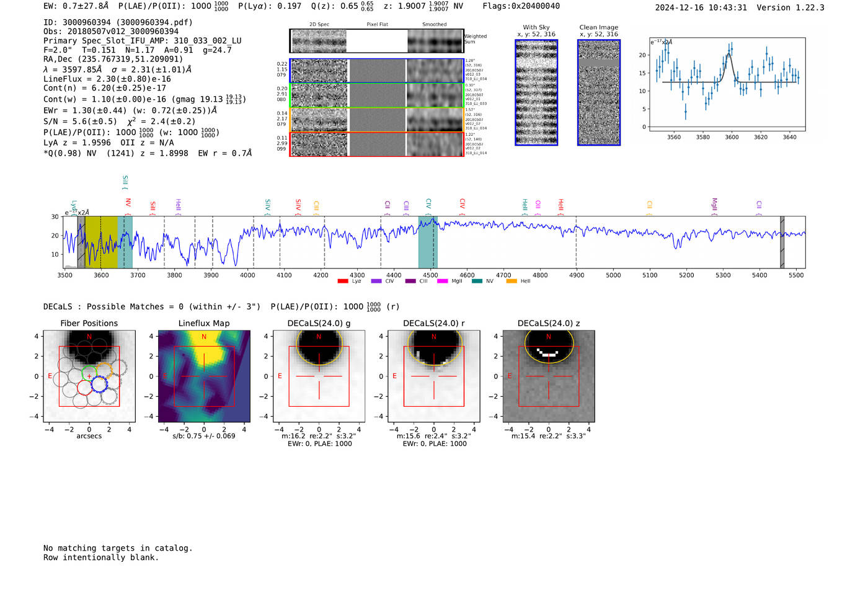868x591 pixels.
Task: Select the orange-bordered 2D spectrum row
Action: click(377, 120)
